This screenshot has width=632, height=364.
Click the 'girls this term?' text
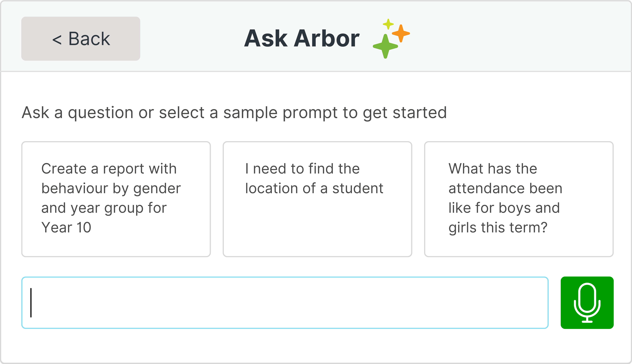pyautogui.click(x=498, y=228)
